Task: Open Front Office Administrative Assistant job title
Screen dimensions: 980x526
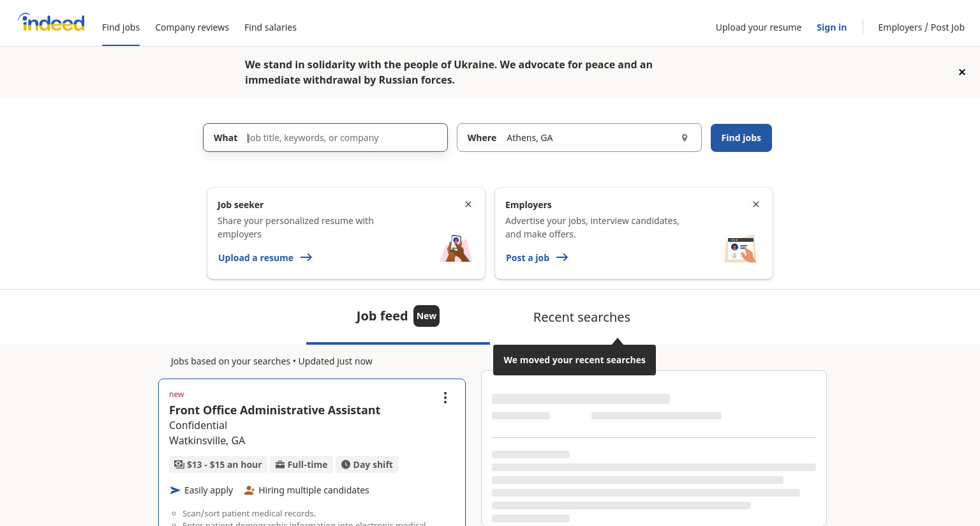Action: [x=274, y=410]
